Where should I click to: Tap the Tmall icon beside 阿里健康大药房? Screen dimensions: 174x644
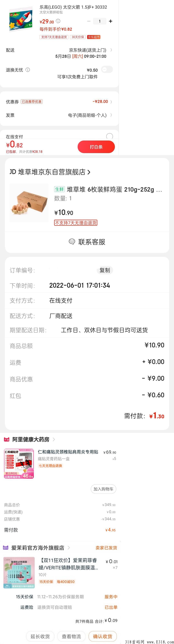(x=6, y=440)
